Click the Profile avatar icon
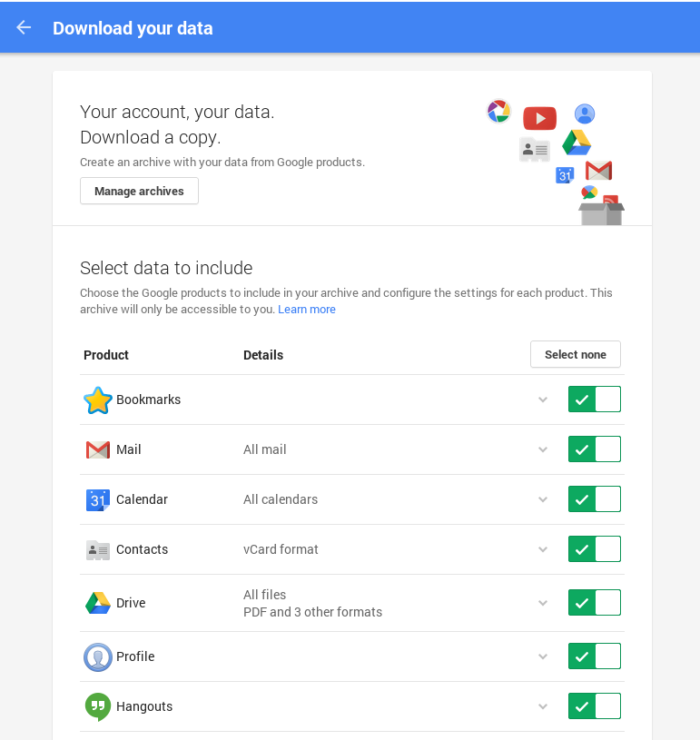Viewport: 700px width, 740px height. click(x=97, y=656)
